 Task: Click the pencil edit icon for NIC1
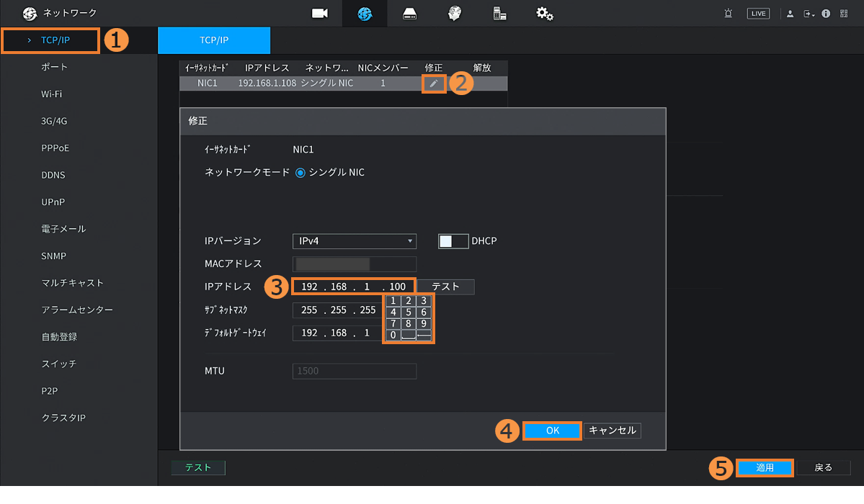coord(433,84)
